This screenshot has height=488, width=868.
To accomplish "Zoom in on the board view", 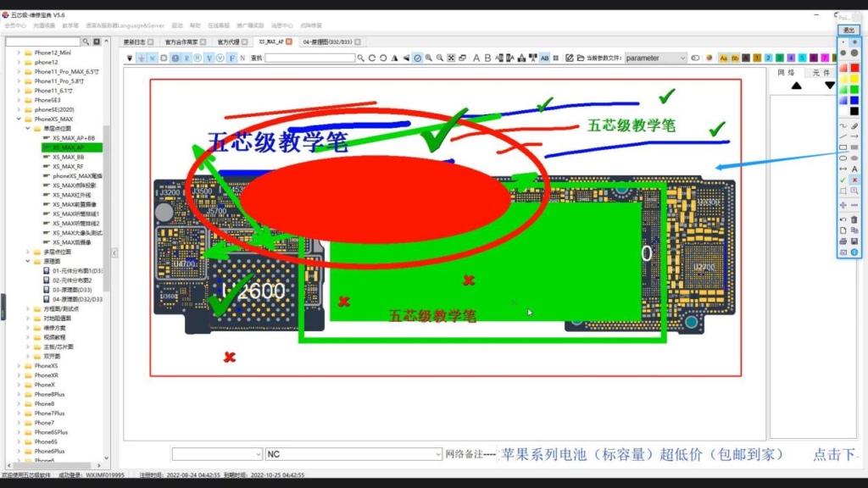I will (428, 58).
